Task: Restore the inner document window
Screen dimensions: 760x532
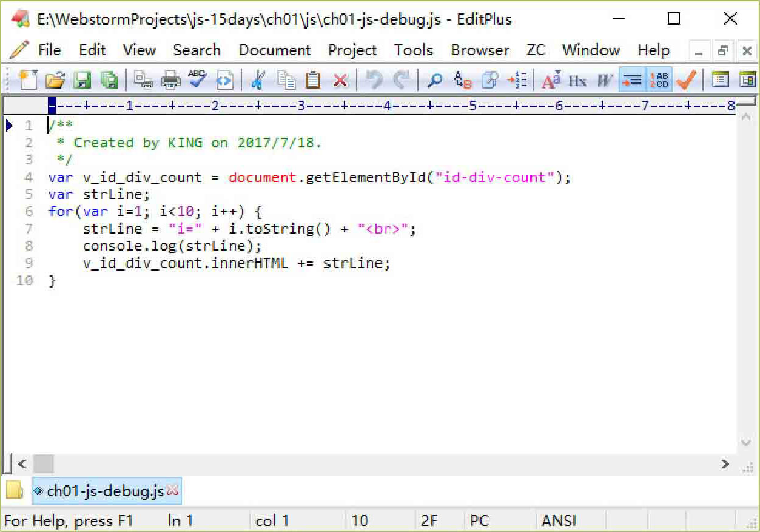Action: click(722, 52)
